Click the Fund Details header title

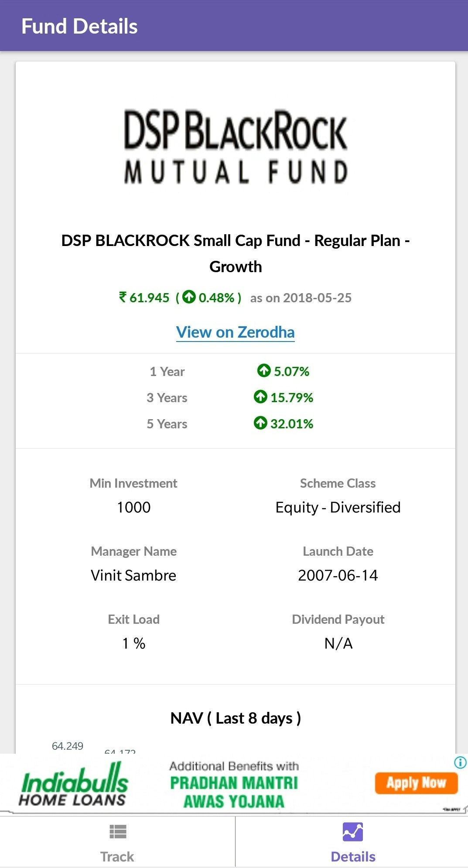[80, 26]
